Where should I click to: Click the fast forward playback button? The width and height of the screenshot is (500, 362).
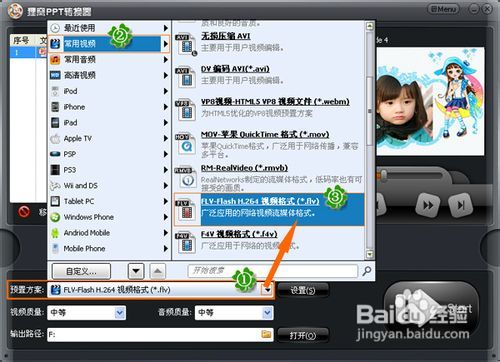coord(428,205)
